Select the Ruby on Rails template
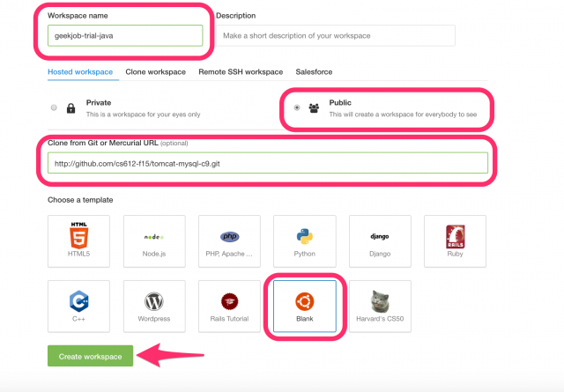This screenshot has width=564, height=392. pyautogui.click(x=455, y=241)
